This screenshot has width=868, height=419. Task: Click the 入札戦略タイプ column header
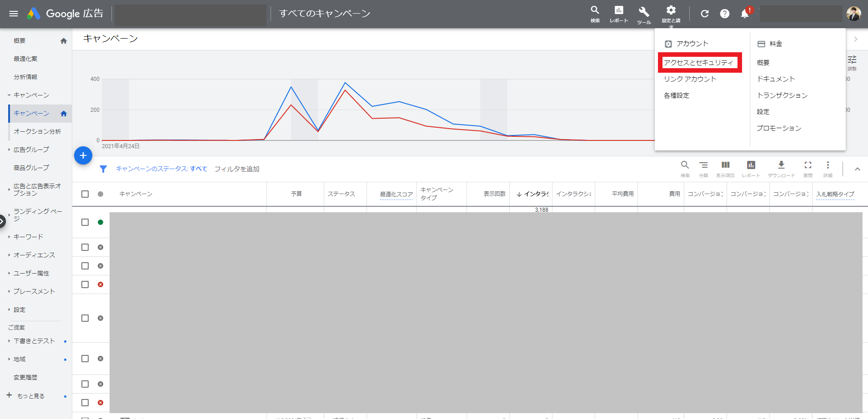click(x=835, y=194)
